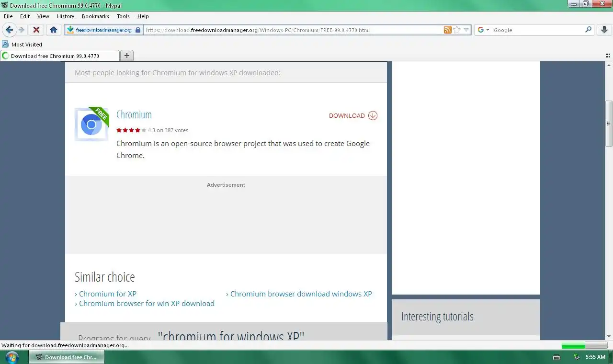
Task: Click the star rating for Chromium
Action: [x=131, y=130]
